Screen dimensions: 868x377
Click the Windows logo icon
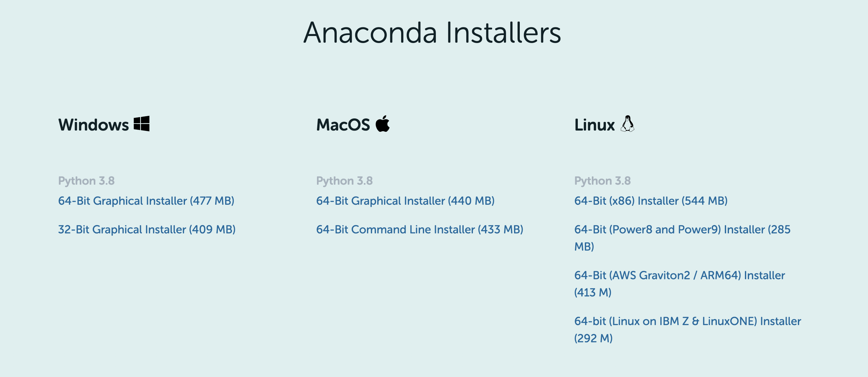[142, 124]
